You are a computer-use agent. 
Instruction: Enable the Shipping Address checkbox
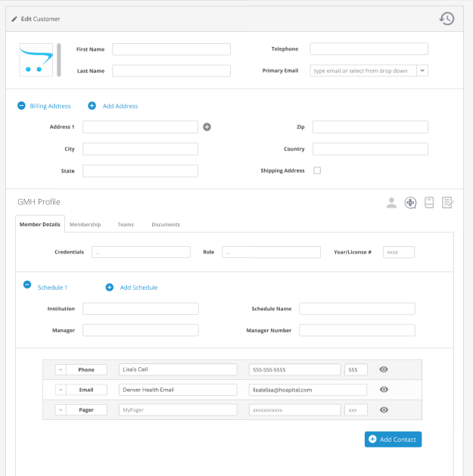[x=317, y=170]
